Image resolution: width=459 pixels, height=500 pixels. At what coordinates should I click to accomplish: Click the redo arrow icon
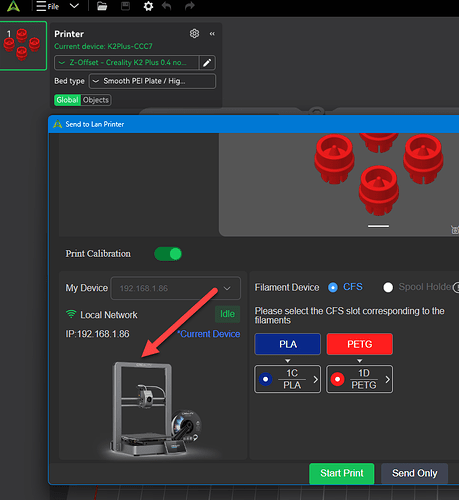(190, 6)
